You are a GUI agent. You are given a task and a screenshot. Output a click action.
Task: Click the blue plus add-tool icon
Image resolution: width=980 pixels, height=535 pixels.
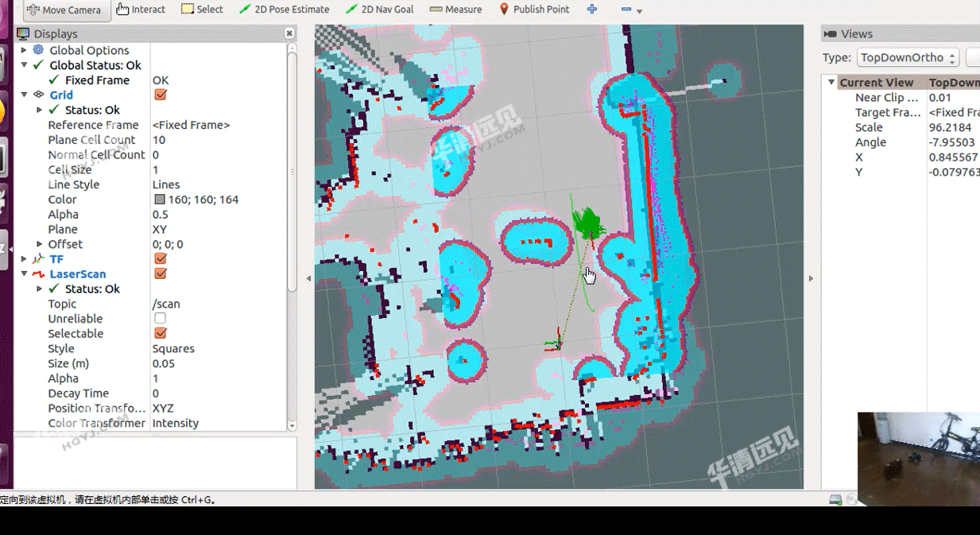click(592, 10)
